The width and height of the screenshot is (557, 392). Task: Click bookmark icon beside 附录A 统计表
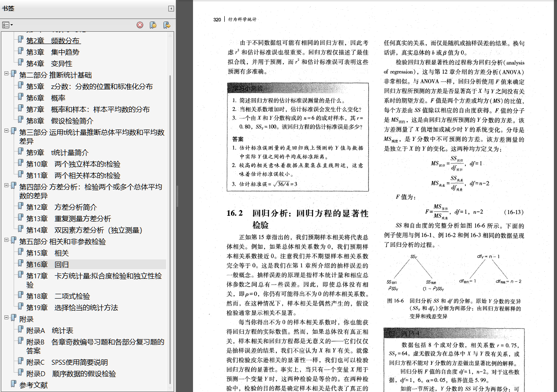point(21,330)
